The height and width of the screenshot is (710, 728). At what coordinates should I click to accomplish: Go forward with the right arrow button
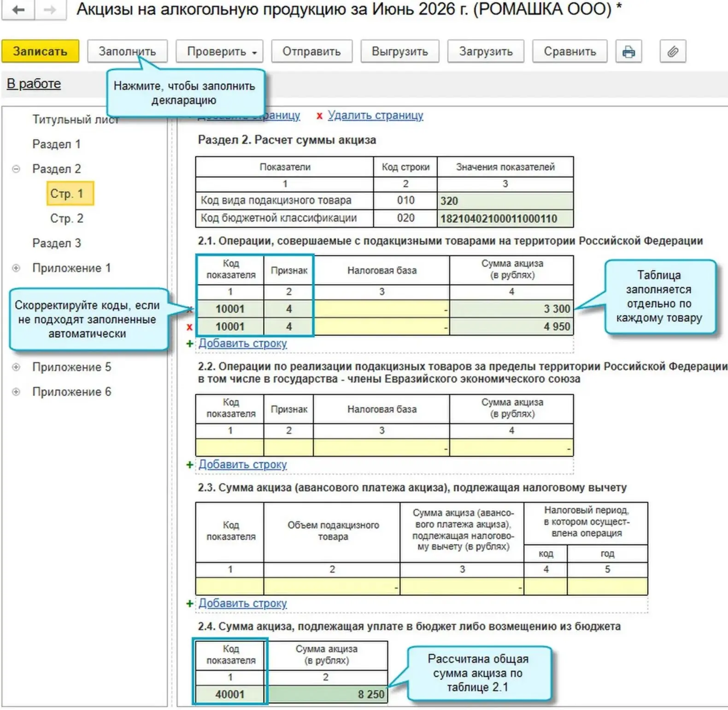(x=50, y=10)
